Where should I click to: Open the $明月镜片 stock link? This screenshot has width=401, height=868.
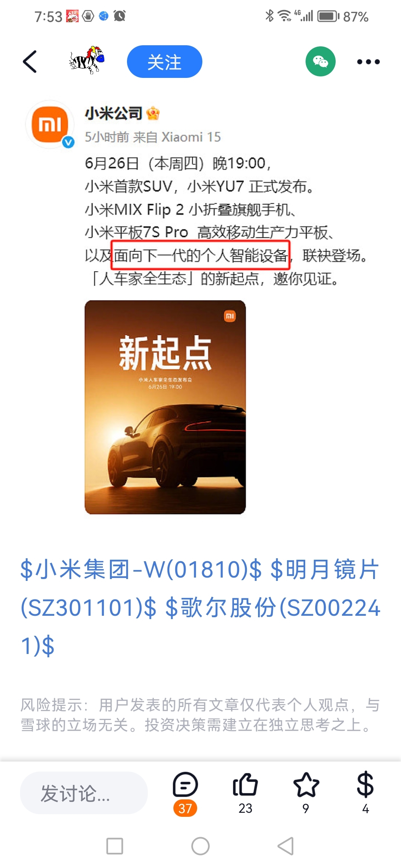(325, 570)
